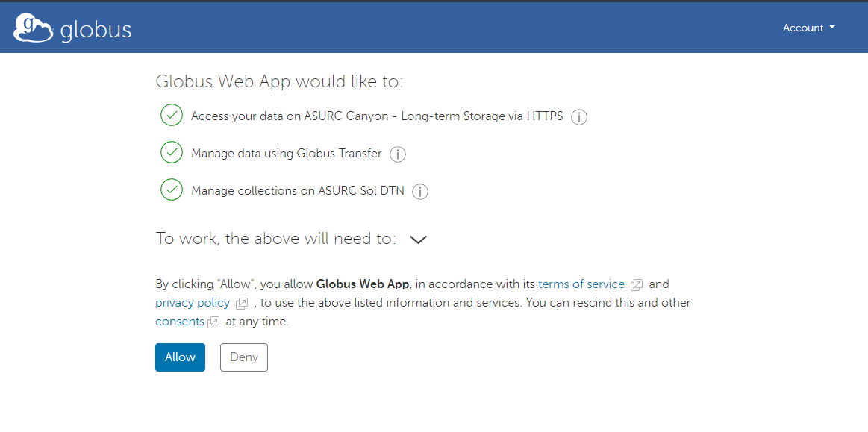868x432 pixels.
Task: Click green checkmark for Sol DTN collections
Action: click(172, 190)
